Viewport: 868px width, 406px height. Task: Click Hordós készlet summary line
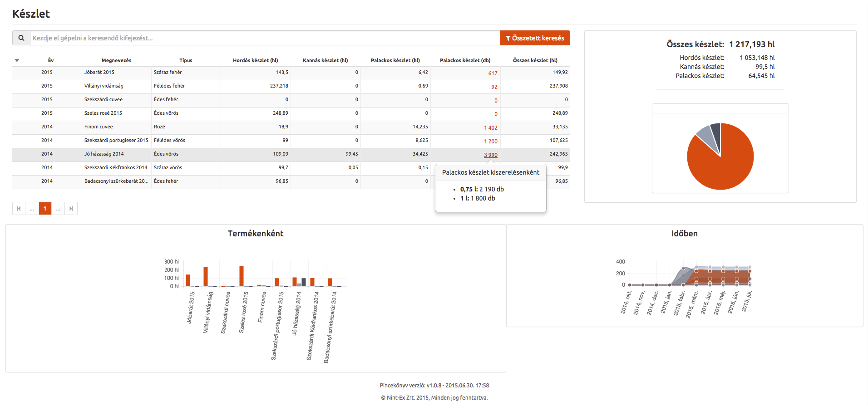[x=727, y=58]
